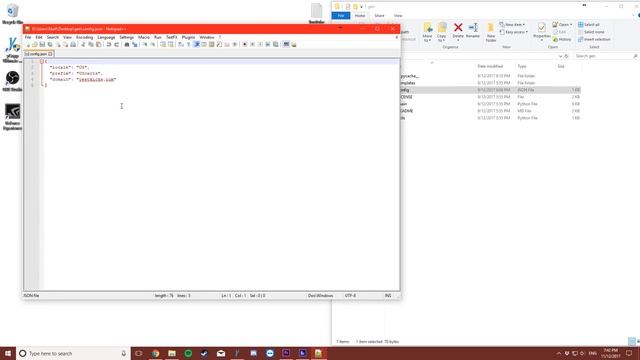
Task: Switch to the Home tab in File Explorer
Action: coord(360,16)
